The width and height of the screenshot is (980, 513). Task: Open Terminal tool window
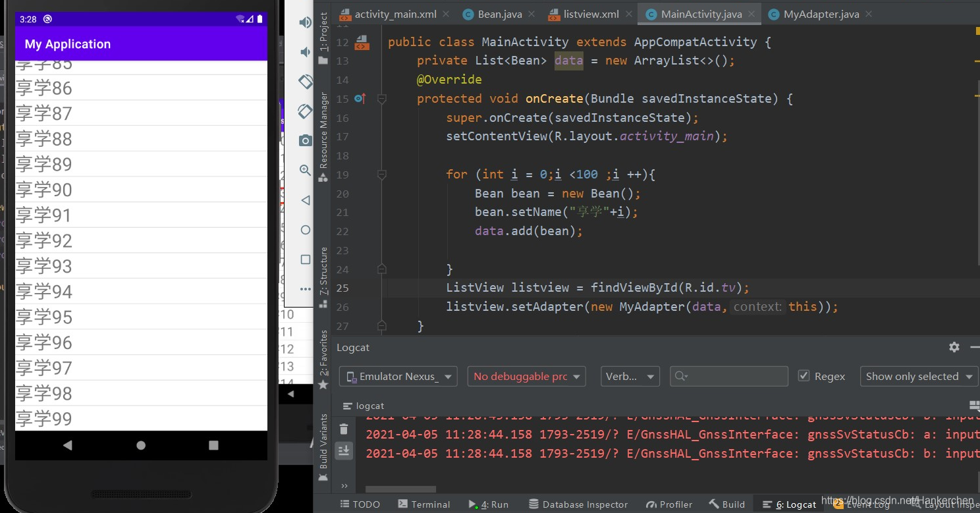[x=424, y=504]
